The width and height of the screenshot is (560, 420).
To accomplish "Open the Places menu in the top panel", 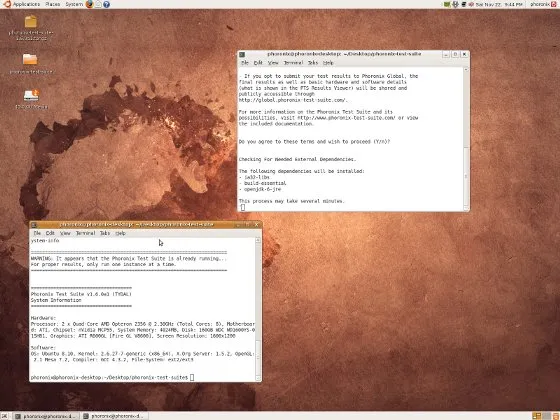I will click(x=52, y=4).
